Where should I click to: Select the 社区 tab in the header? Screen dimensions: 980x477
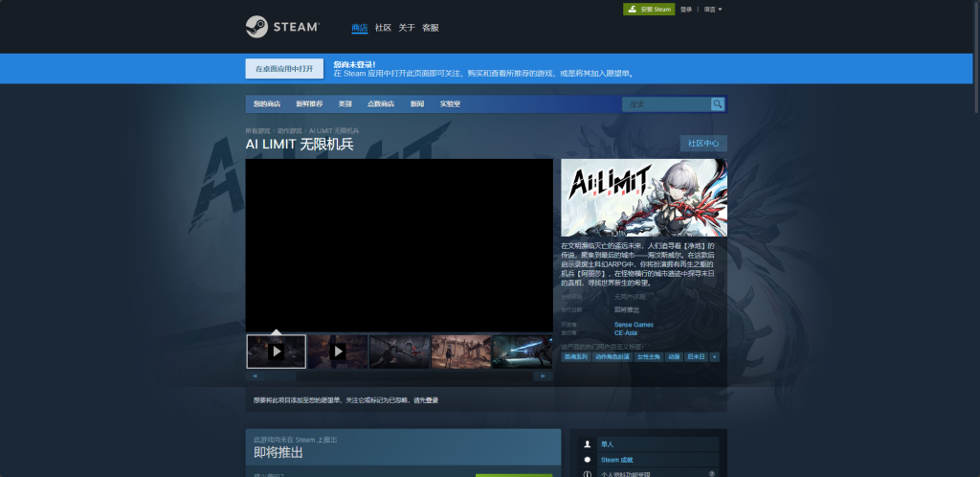[x=383, y=28]
